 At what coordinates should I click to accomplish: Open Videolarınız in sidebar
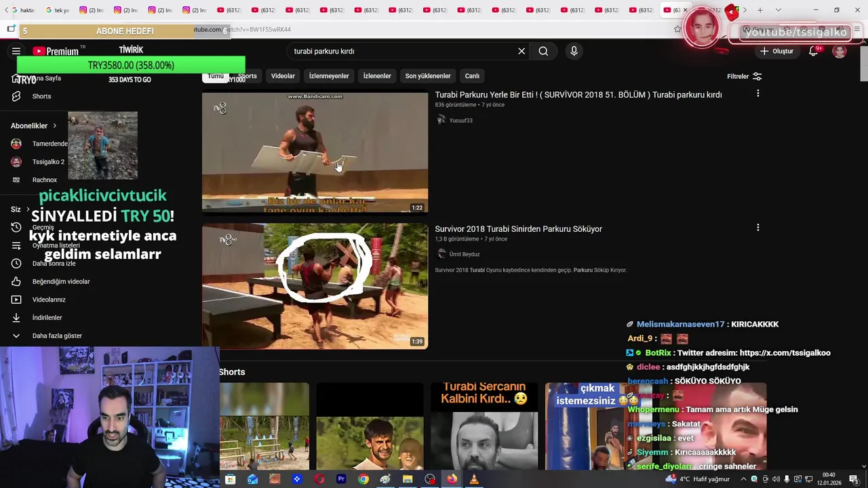pyautogui.click(x=49, y=300)
